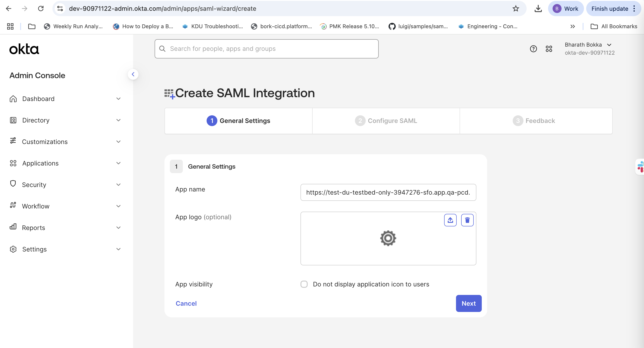
Task: Select the Configure SAML step tab
Action: (386, 121)
